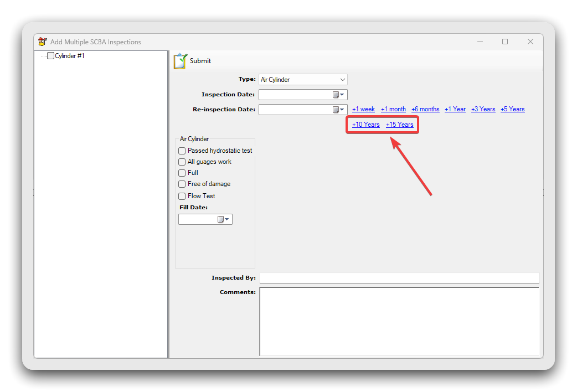The width and height of the screenshot is (577, 392).
Task: Click the app icon in title bar
Action: (x=43, y=42)
